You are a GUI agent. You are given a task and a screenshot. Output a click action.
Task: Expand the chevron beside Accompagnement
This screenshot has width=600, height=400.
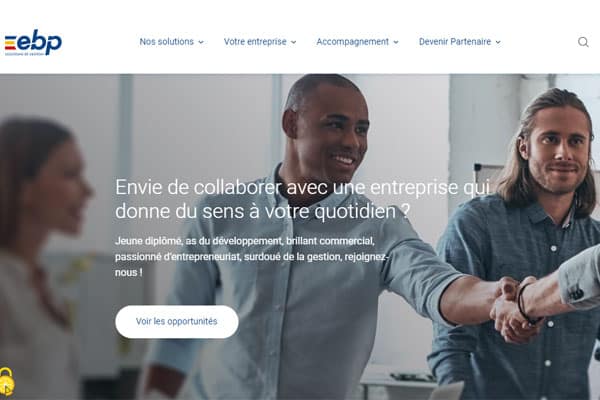click(x=396, y=42)
